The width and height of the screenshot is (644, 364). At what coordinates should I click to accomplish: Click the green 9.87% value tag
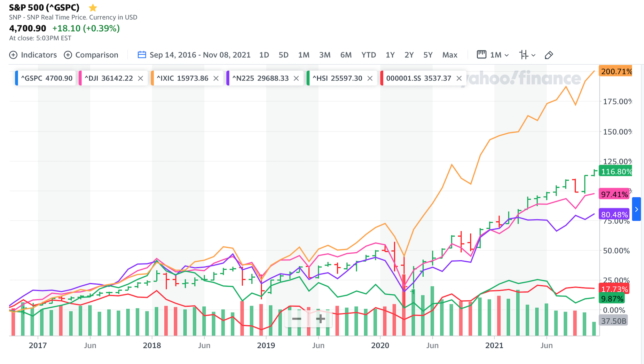[x=612, y=299]
